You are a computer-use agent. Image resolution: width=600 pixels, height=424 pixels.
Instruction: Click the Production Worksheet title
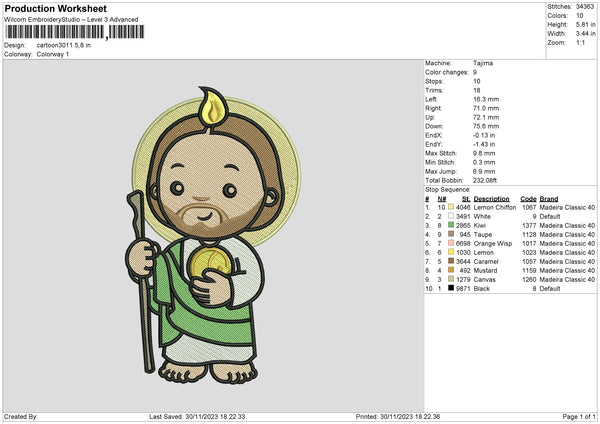(x=55, y=8)
